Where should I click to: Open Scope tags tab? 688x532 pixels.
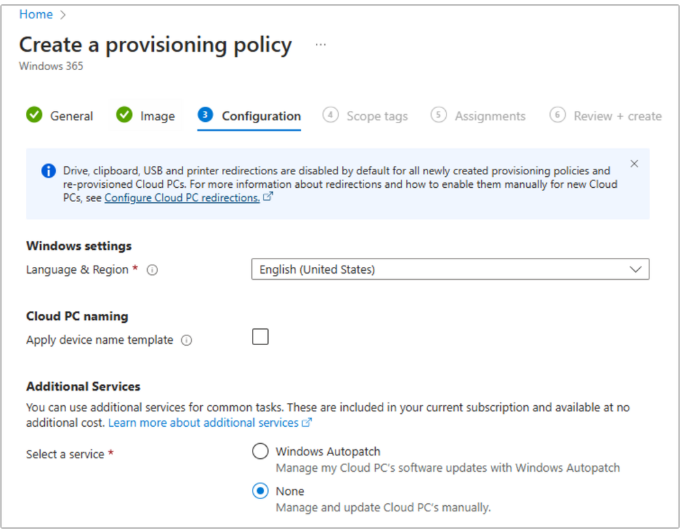point(377,116)
